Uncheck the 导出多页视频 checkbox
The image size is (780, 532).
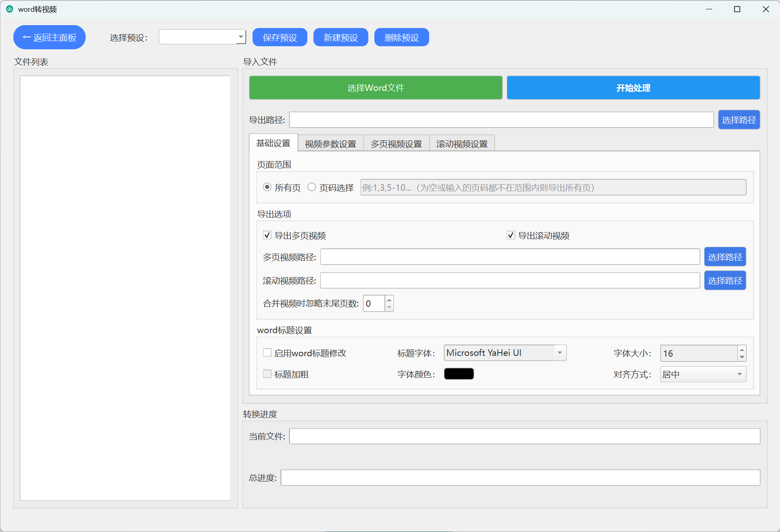[267, 235]
